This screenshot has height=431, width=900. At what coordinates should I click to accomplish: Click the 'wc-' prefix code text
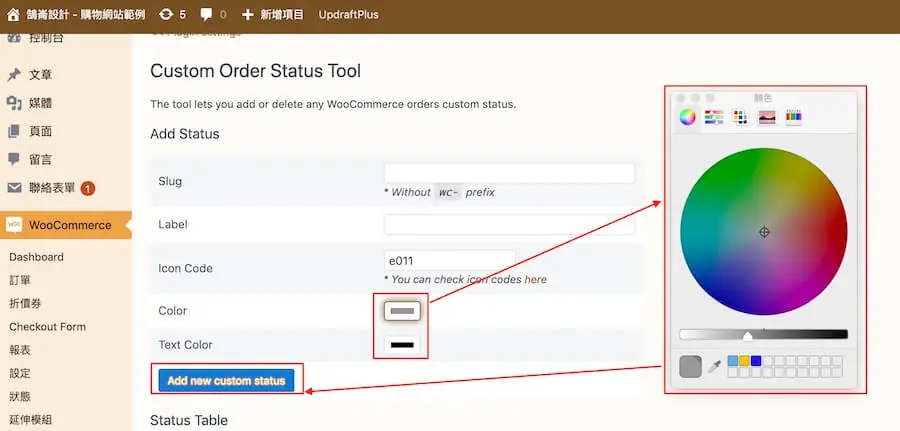pyautogui.click(x=448, y=192)
